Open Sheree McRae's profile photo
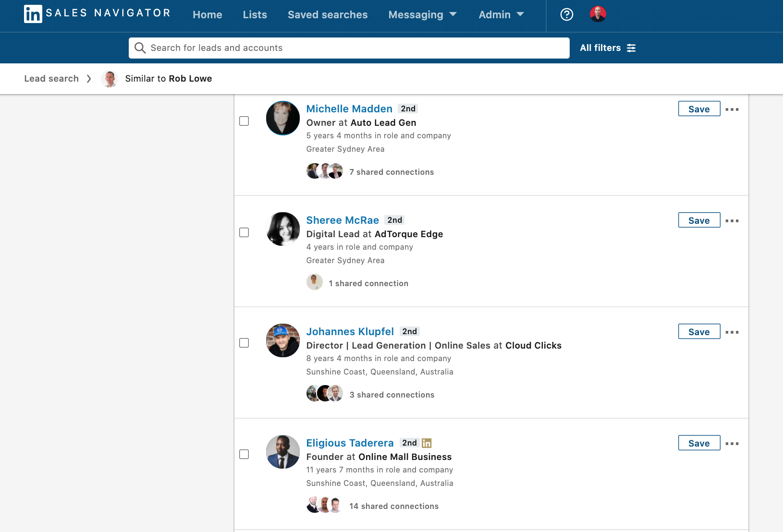 pos(283,229)
